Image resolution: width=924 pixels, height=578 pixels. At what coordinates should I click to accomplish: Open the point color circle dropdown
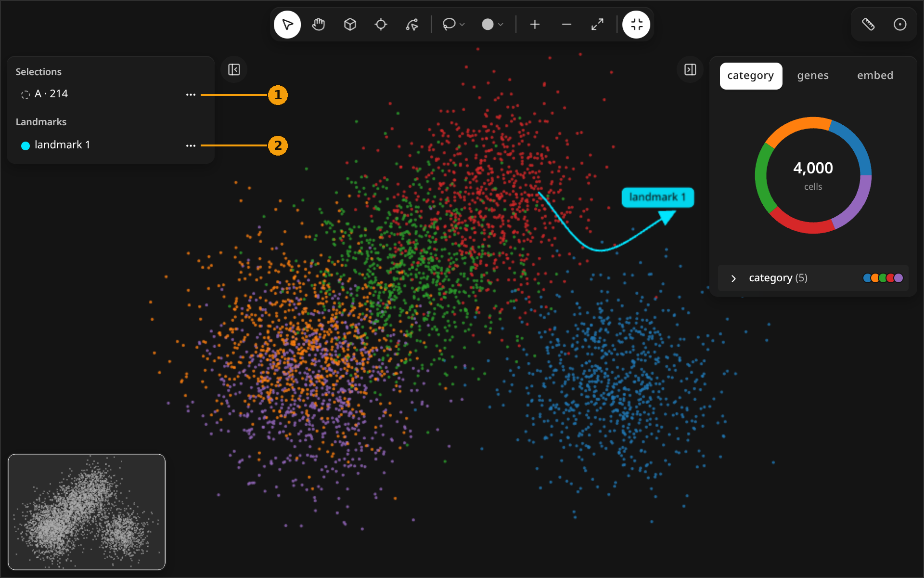(x=492, y=25)
